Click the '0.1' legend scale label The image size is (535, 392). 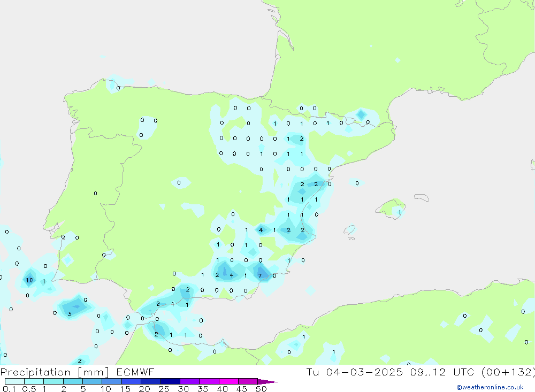tap(9, 389)
